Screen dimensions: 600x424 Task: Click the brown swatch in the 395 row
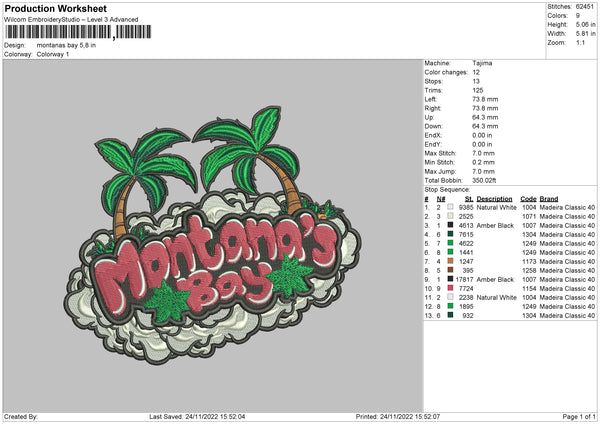[450, 270]
